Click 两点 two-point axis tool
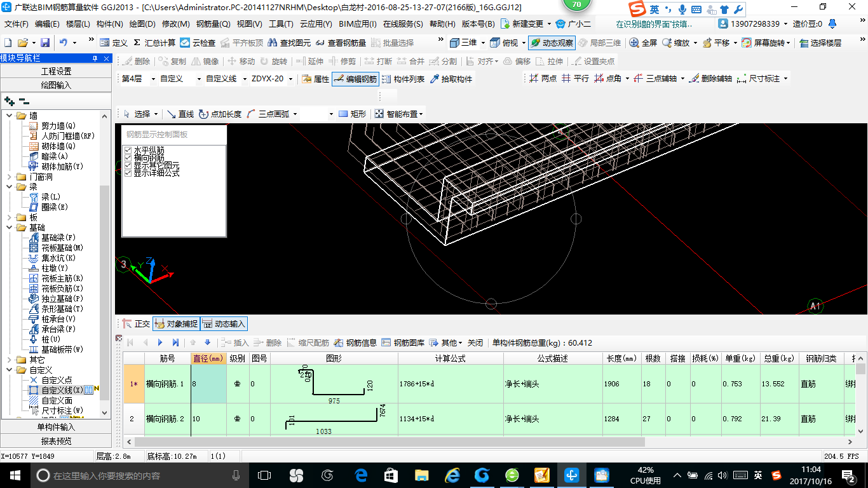This screenshot has height=488, width=868. (x=543, y=78)
